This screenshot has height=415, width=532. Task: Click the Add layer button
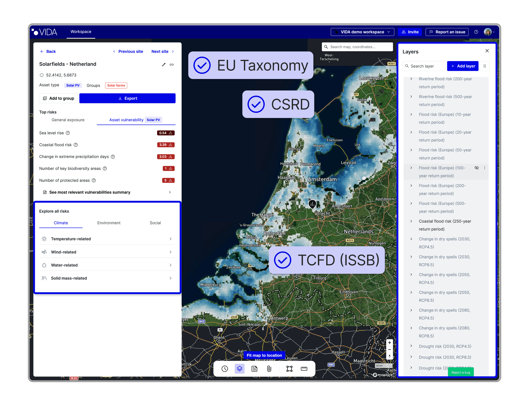(463, 66)
